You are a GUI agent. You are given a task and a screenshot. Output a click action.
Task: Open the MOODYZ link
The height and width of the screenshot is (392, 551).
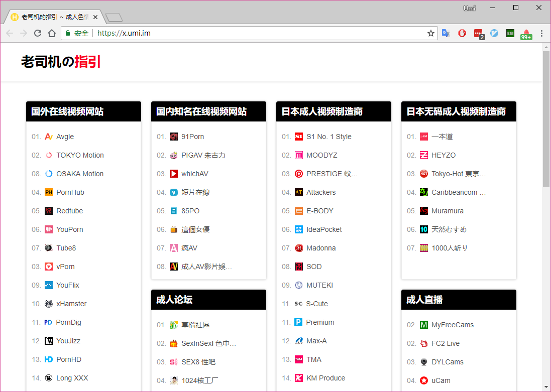coord(321,155)
